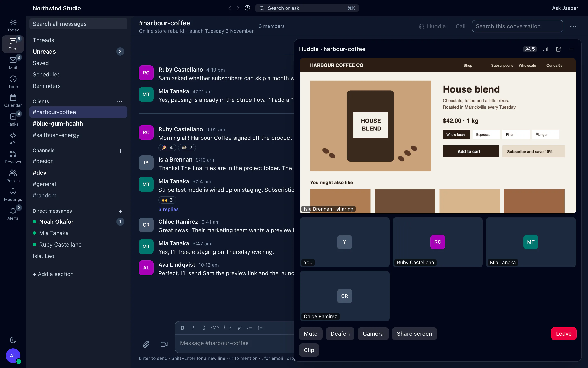Image resolution: width=588 pixels, height=368 pixels.
Task: Open Mail from the left rail
Action: pyautogui.click(x=13, y=63)
